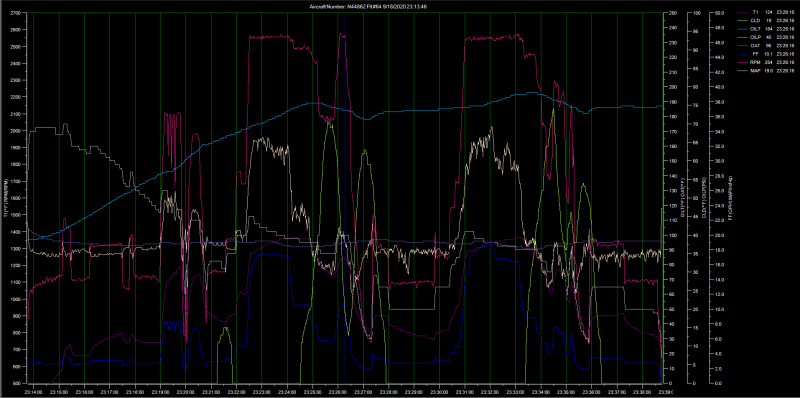Click the 23:26:00 time axis label
800x398 pixels.
(337, 391)
